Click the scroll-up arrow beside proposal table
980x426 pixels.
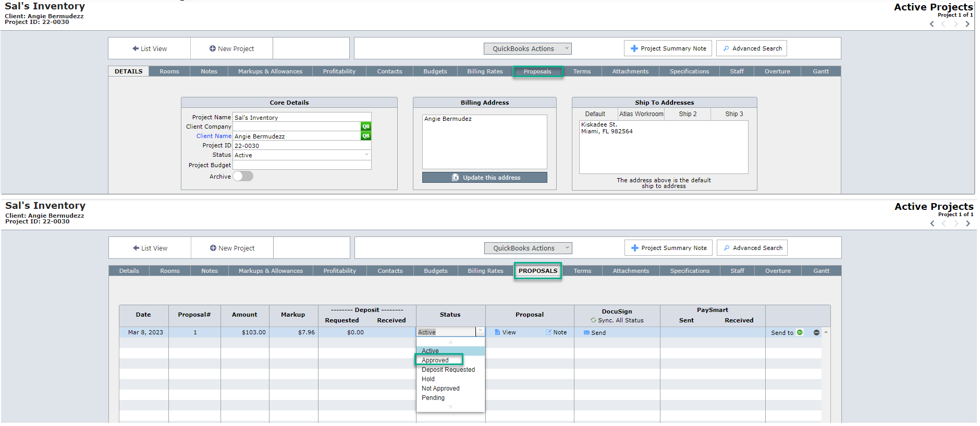pyautogui.click(x=826, y=332)
